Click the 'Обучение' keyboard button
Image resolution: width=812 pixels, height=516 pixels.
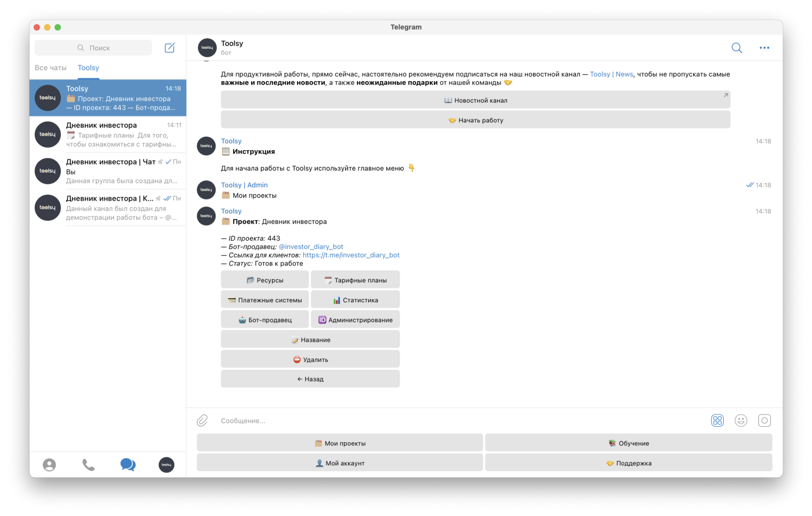click(x=629, y=442)
